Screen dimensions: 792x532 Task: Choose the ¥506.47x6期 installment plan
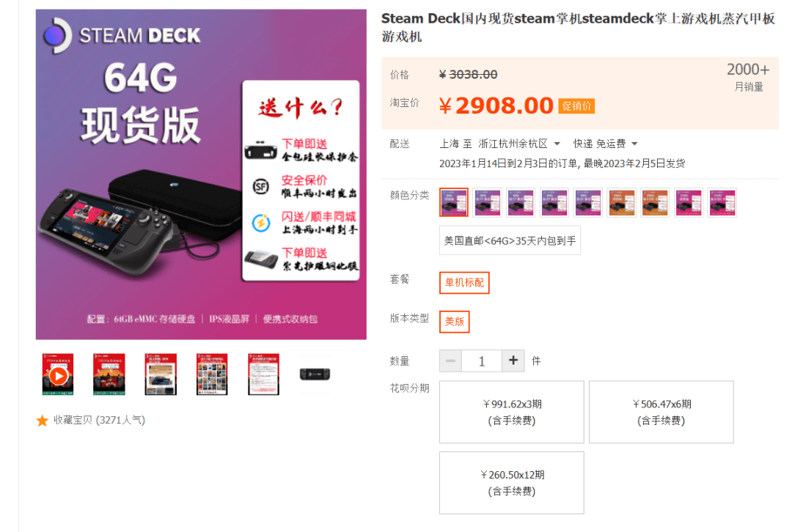661,412
